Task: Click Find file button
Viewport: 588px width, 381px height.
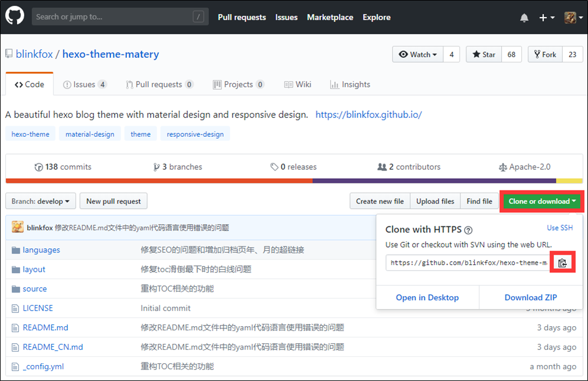Action: (x=479, y=201)
